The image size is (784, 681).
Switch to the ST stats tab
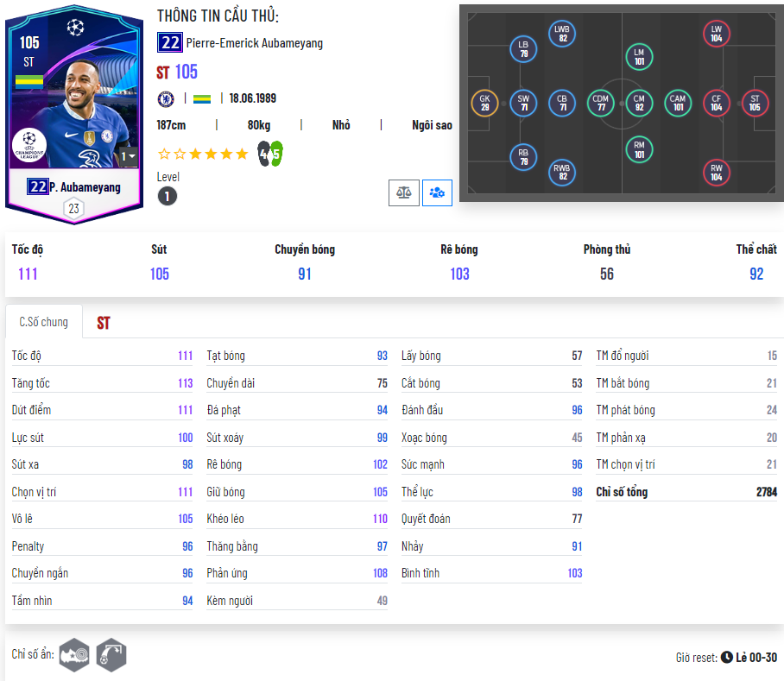[104, 324]
